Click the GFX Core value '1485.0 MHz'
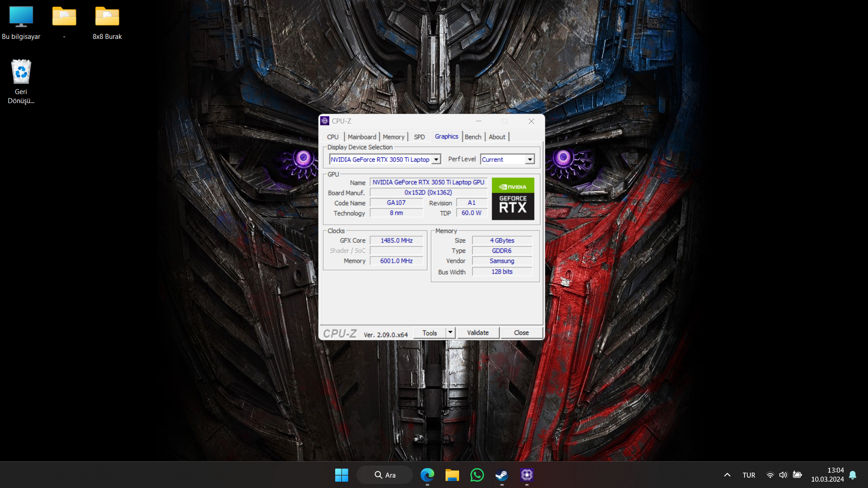 (x=397, y=241)
